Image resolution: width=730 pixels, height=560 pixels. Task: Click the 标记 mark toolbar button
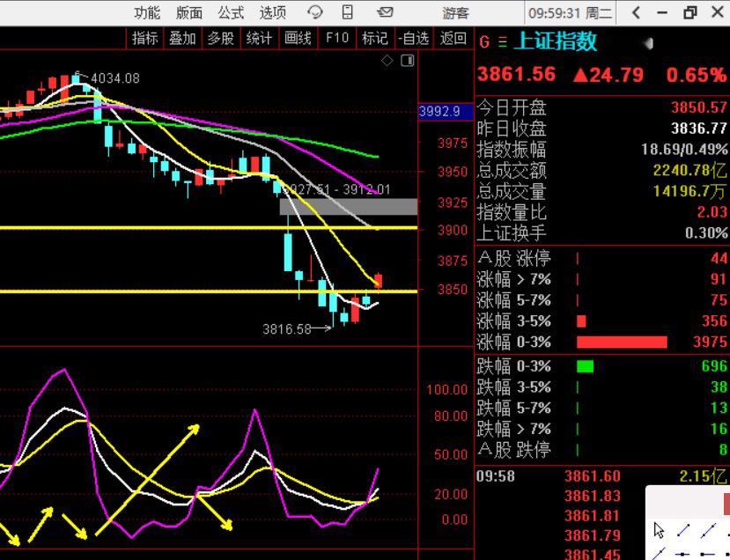coord(375,38)
